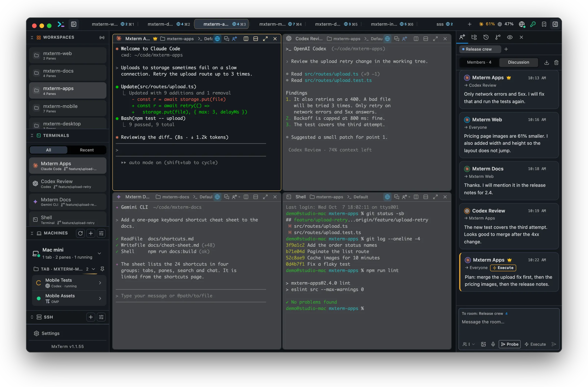Viewport: 588px width, 387px height.
Task: Expand the Mac mini machine chevron
Action: coord(99,254)
